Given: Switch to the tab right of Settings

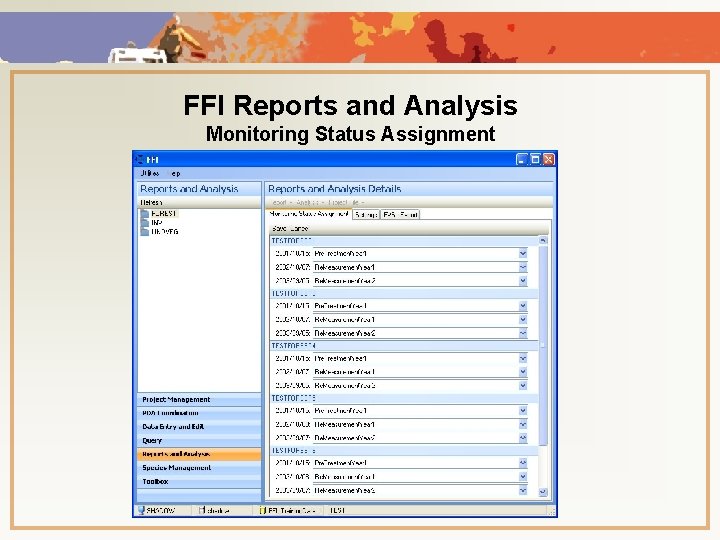Looking at the screenshot, I should (x=400, y=214).
